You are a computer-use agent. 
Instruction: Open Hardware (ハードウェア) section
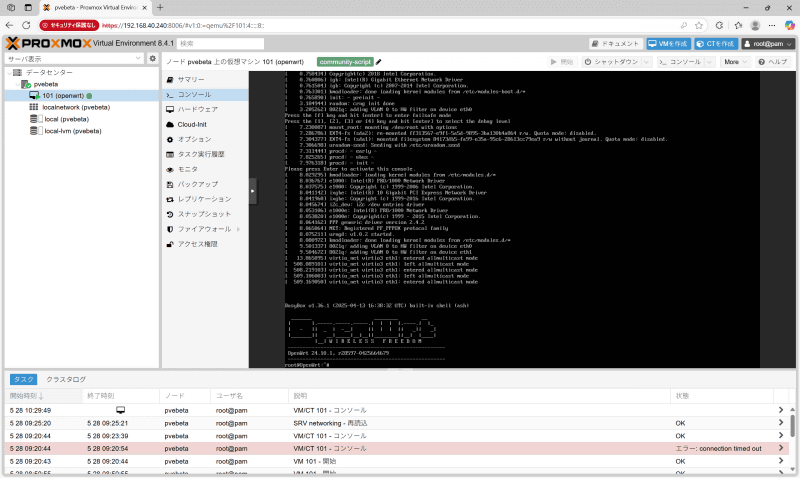point(197,109)
